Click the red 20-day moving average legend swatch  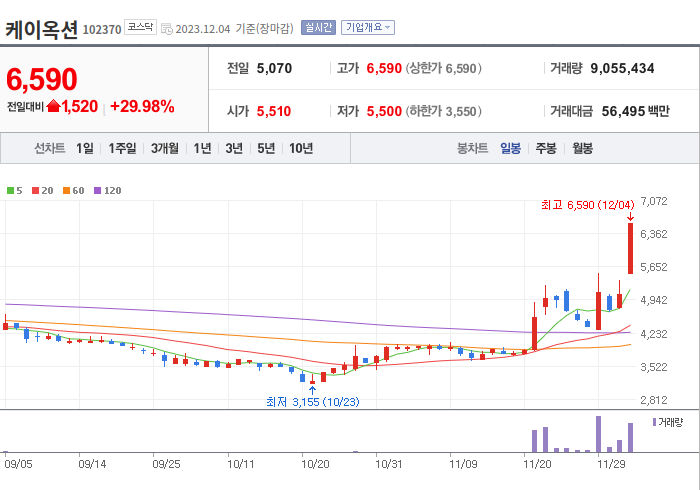tap(36, 191)
